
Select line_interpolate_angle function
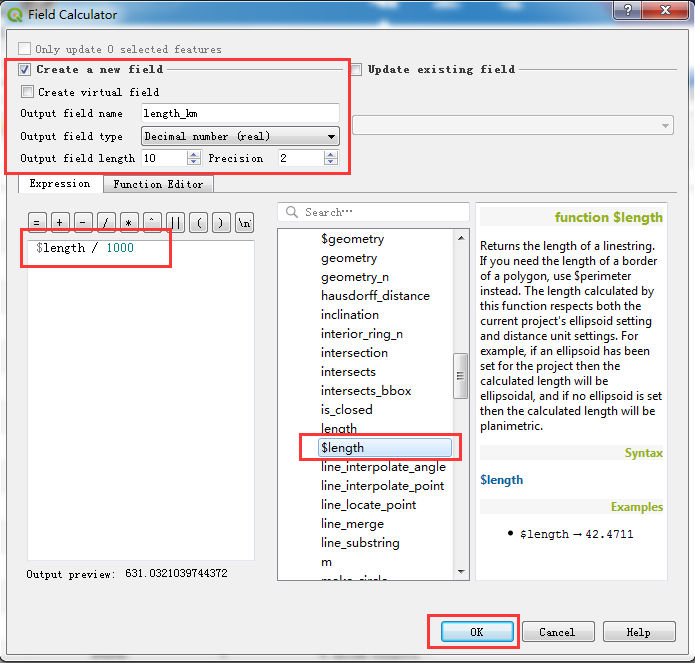click(x=383, y=467)
